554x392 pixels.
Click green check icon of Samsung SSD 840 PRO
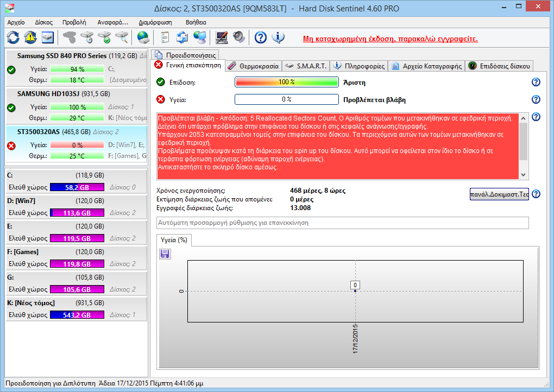coord(11,69)
